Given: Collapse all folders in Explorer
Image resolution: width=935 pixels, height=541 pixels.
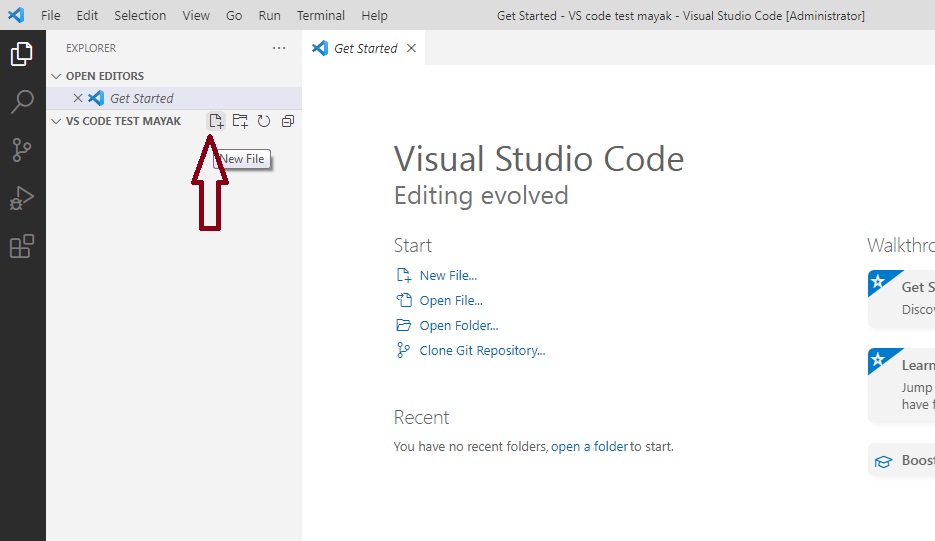Looking at the screenshot, I should (x=288, y=121).
